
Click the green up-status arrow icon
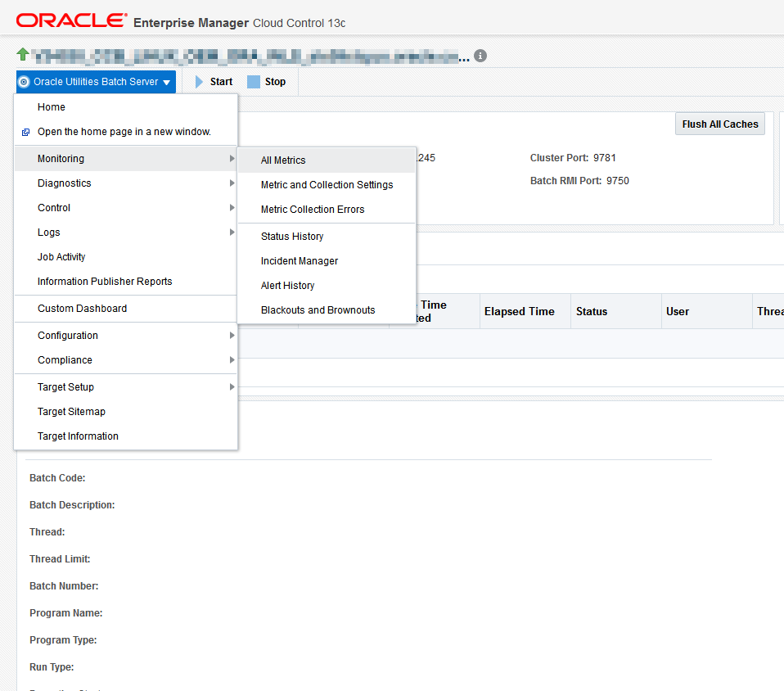22,54
